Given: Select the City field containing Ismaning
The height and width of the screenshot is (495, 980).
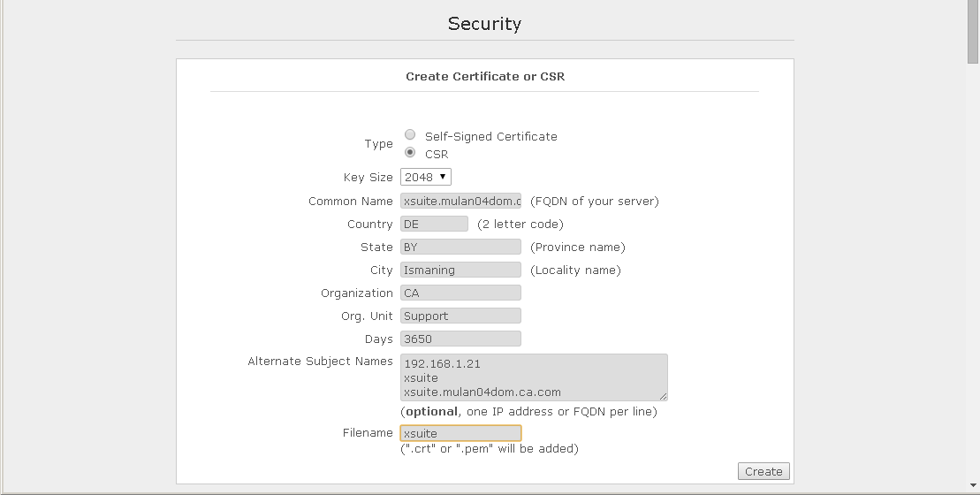Looking at the screenshot, I should click(460, 270).
